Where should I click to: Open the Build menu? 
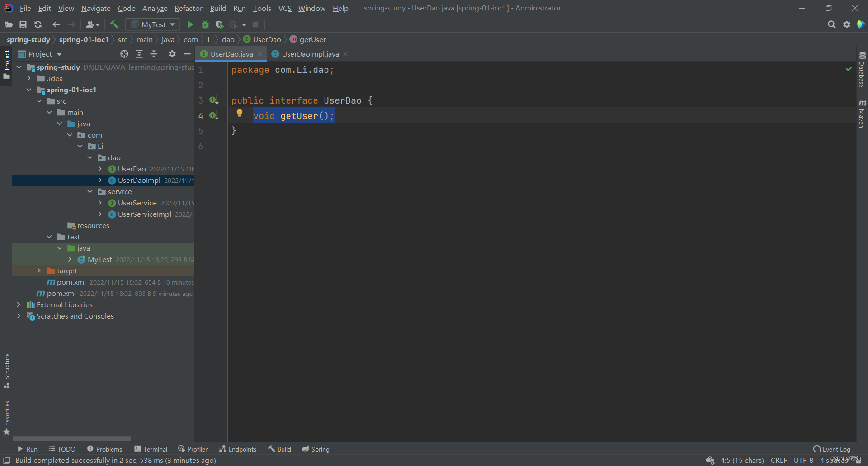click(218, 8)
